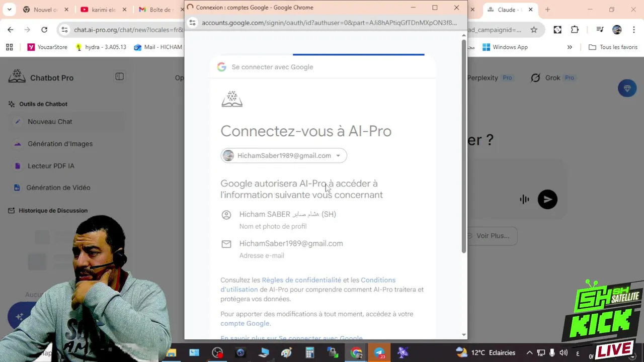Close the karimi YouTube tab
Screen dimensions: 644x362
(124, 10)
